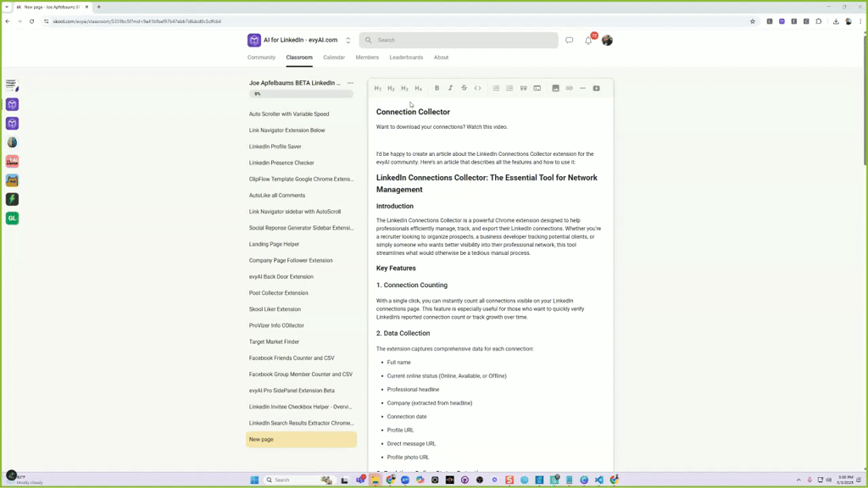Bookmark this page with the star icon

click(753, 21)
